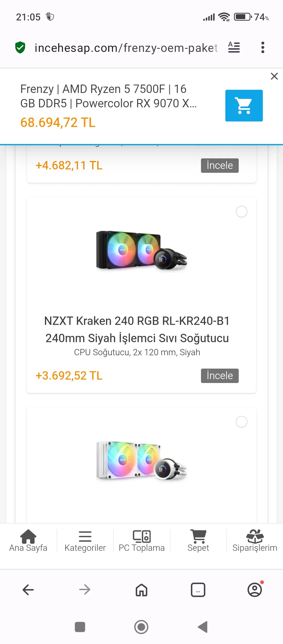
Task: Close the sticky product header
Action: pyautogui.click(x=274, y=76)
